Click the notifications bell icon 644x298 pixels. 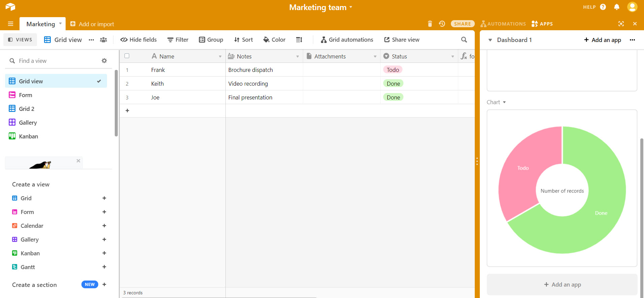[x=616, y=7]
